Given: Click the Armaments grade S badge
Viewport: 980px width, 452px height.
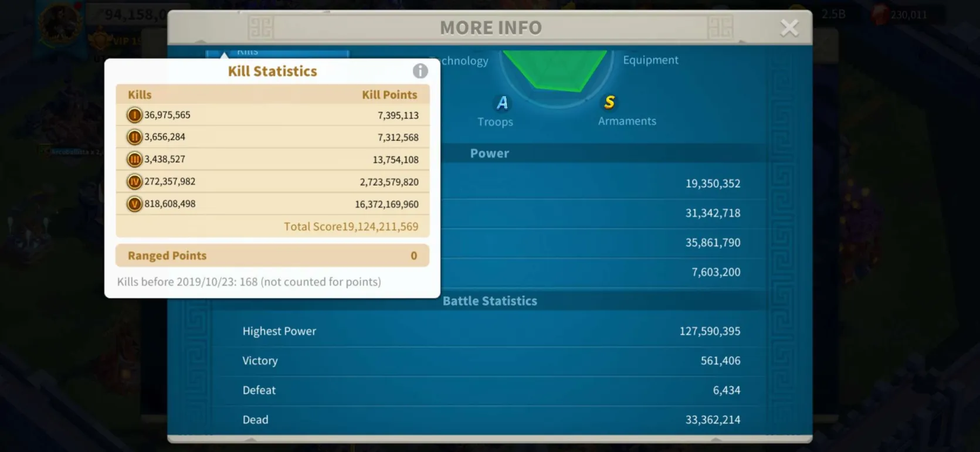Looking at the screenshot, I should pyautogui.click(x=609, y=103).
